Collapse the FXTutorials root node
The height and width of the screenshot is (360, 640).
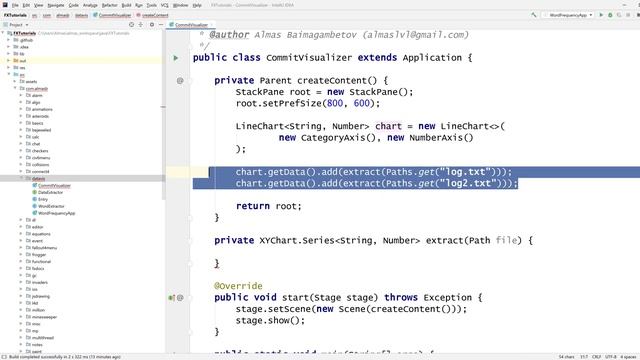pos(3,33)
